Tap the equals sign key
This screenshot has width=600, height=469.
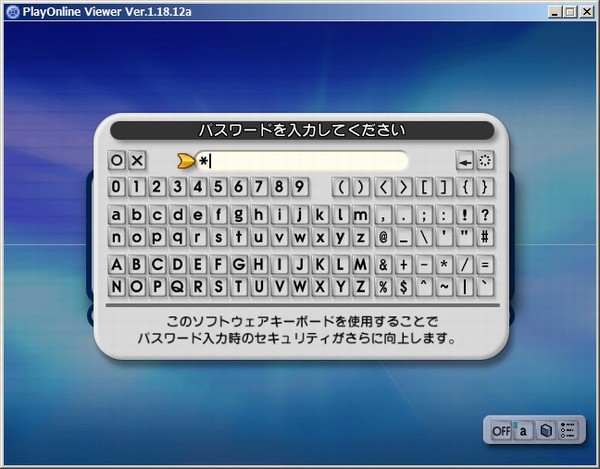(x=485, y=265)
